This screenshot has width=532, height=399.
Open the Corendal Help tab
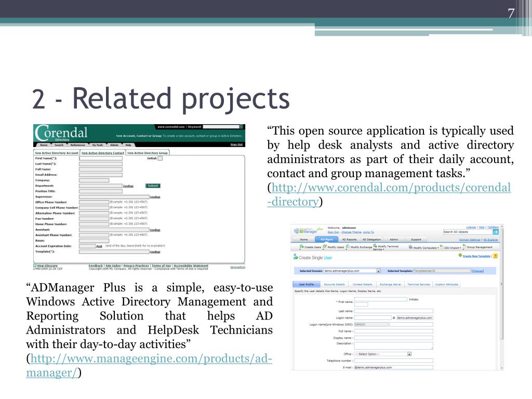128,145
